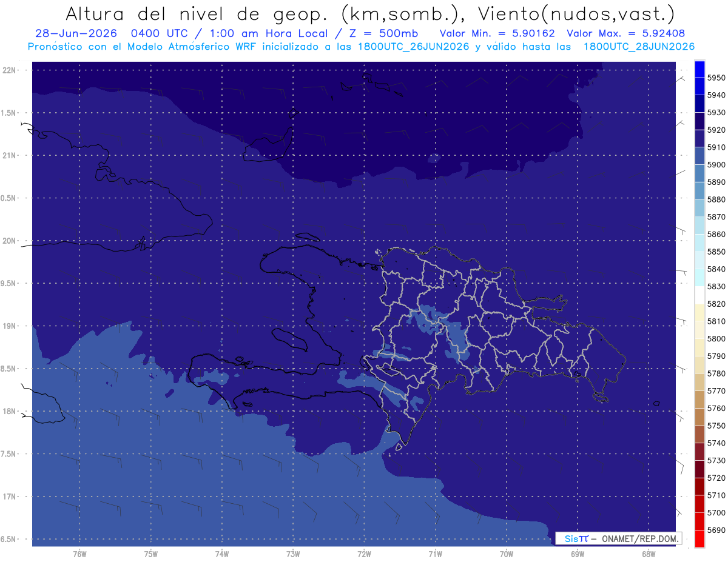Viewport: 728px width, 562px height.
Task: Click the map title 'Altura del nivel de geop.'
Action: pyautogui.click(x=198, y=14)
